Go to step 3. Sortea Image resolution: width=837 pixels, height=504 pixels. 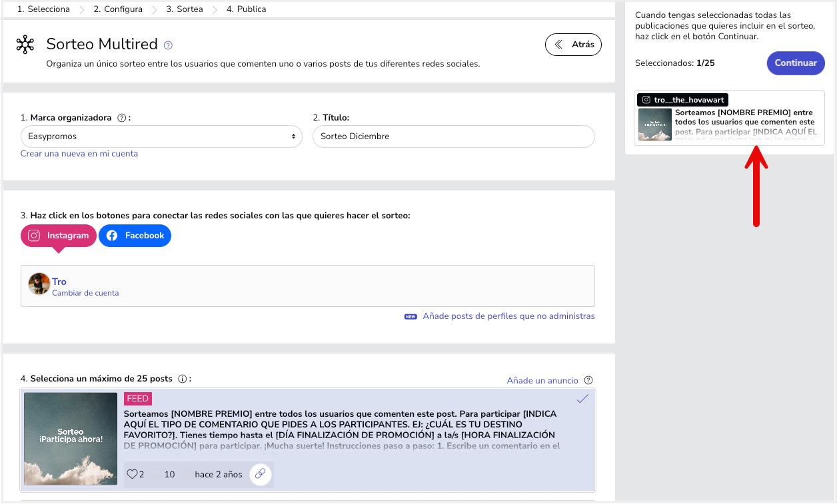click(184, 9)
